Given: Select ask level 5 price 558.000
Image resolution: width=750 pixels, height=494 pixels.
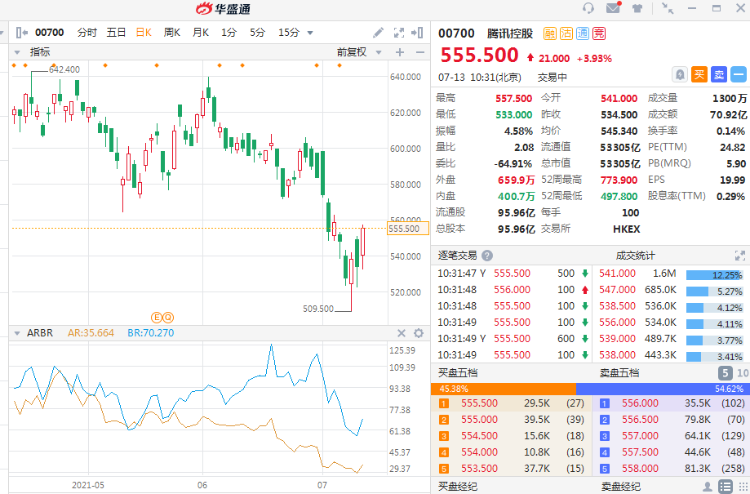Looking at the screenshot, I should pos(640,469).
